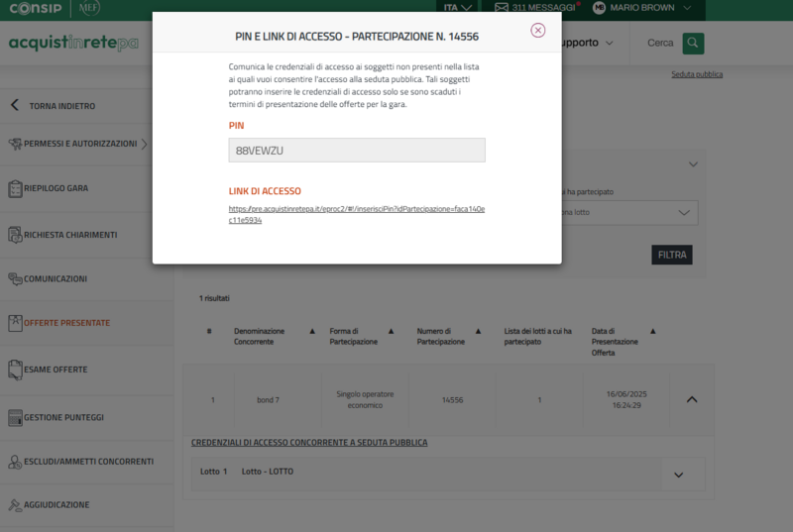
Task: Click the Permessi e Autorizzazioni icon
Action: click(15, 144)
